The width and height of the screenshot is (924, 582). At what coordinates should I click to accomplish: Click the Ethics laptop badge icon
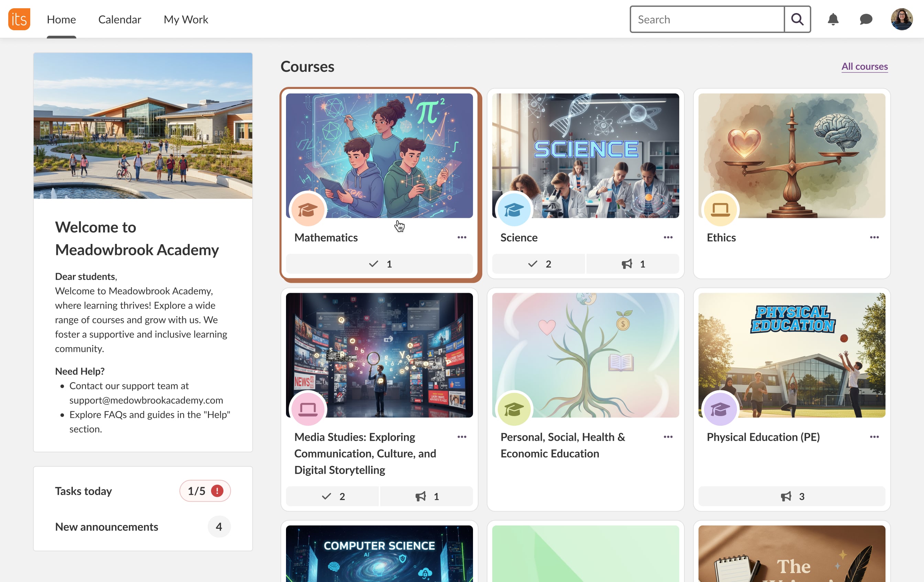(720, 210)
